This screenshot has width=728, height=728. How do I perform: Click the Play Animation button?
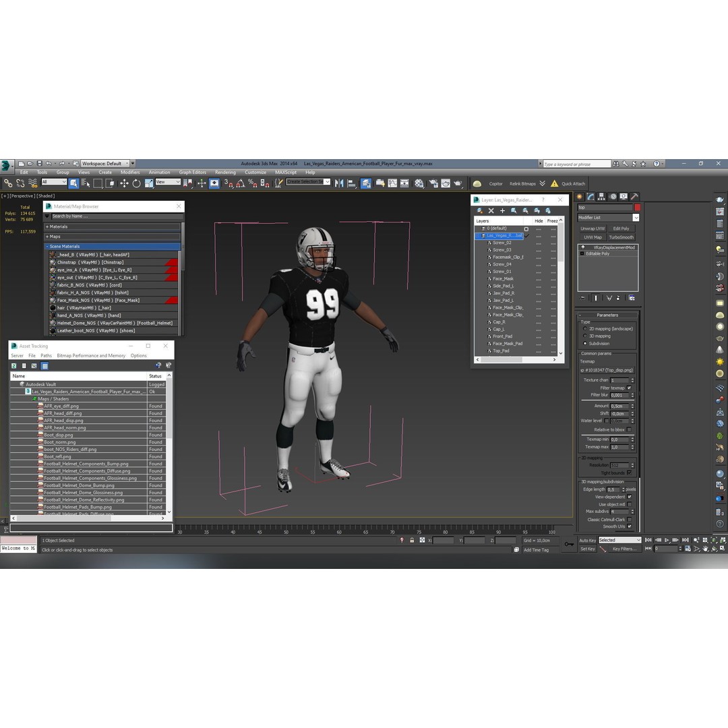point(667,540)
